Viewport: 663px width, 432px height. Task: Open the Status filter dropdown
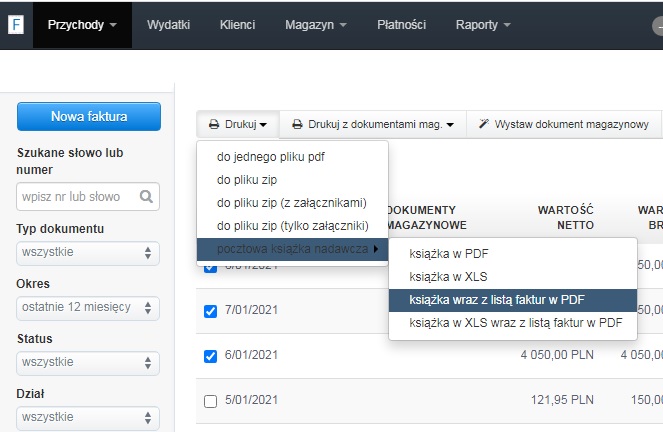pyautogui.click(x=88, y=362)
